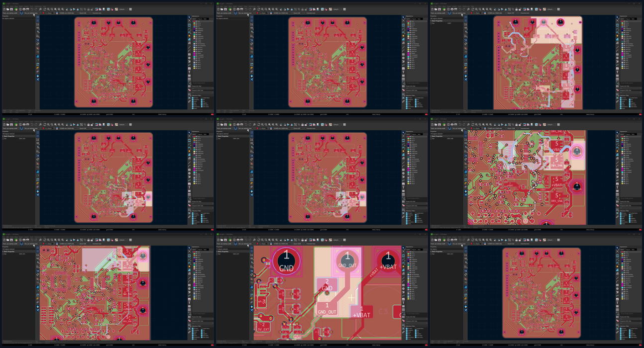Viewport: 644px width, 348px height.
Task: Open Inspect menu in middle-right window
Action: tap(455, 122)
